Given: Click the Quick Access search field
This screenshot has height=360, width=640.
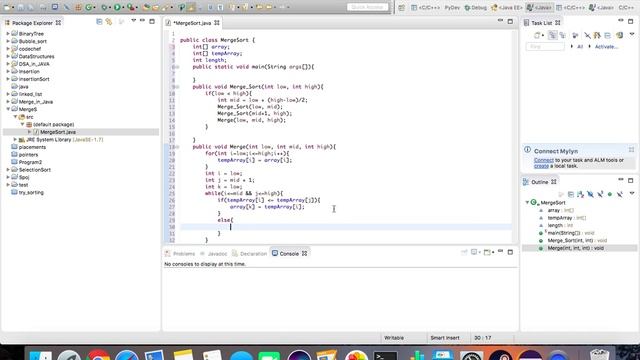Looking at the screenshot, I should 367,7.
